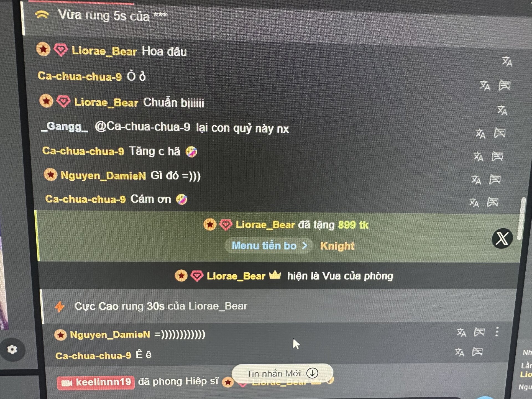The width and height of the screenshot is (532, 399).
Task: Open Liorae_Bear's profile from the tip notice
Action: coord(265,225)
